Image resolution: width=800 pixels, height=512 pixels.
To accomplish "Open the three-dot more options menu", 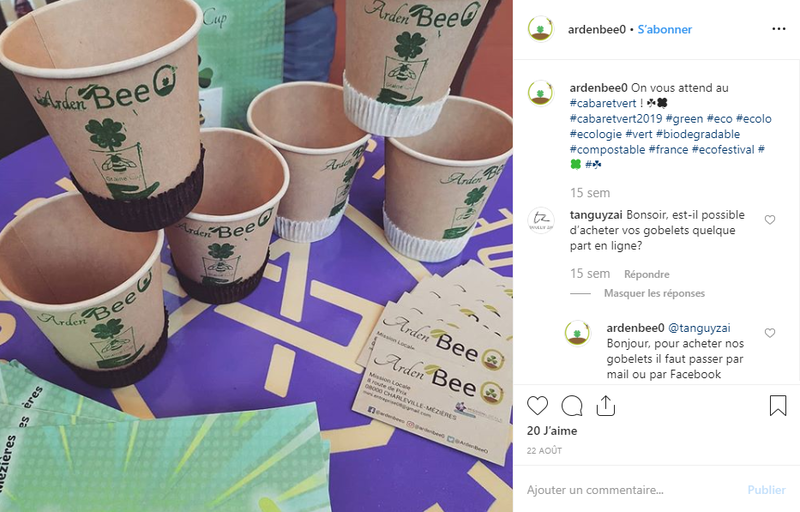I will pos(779,29).
